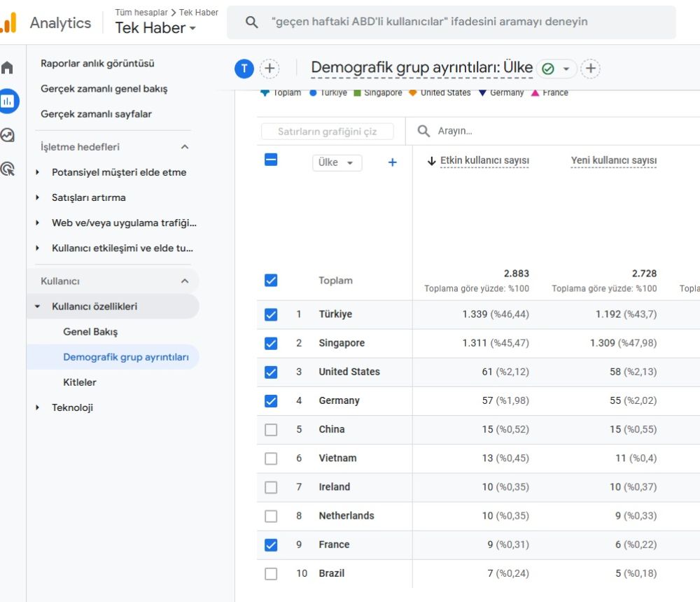Open the Reports icon in left rail
This screenshot has height=602, width=700.
coord(8,101)
